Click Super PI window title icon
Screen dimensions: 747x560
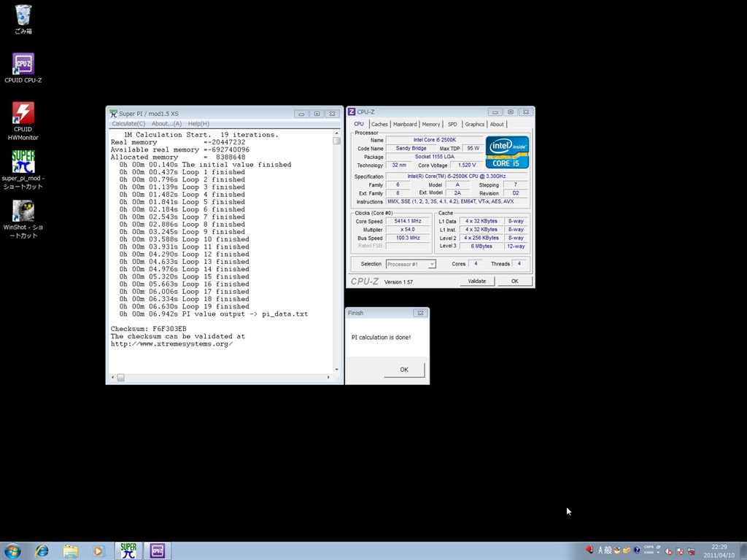113,113
